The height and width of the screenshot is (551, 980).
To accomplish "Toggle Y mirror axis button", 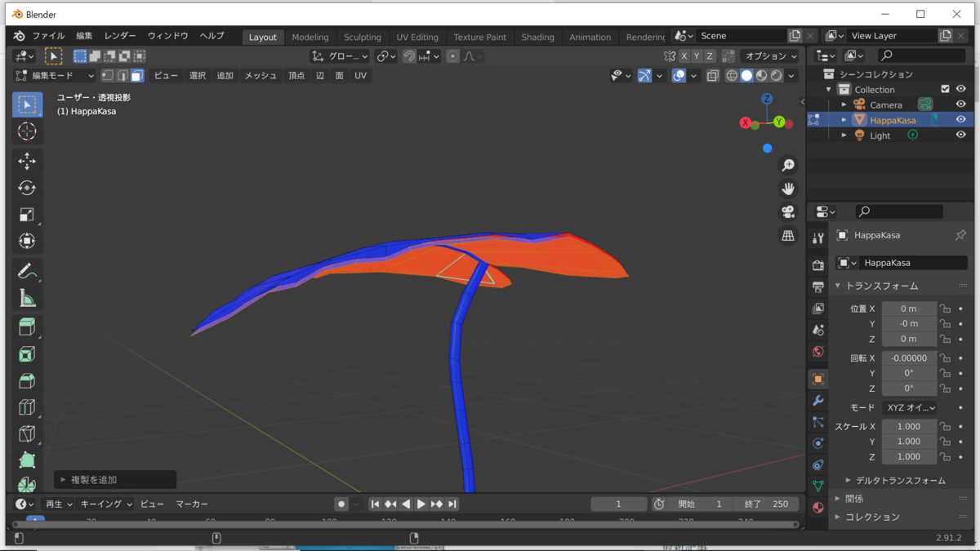I will tap(697, 56).
